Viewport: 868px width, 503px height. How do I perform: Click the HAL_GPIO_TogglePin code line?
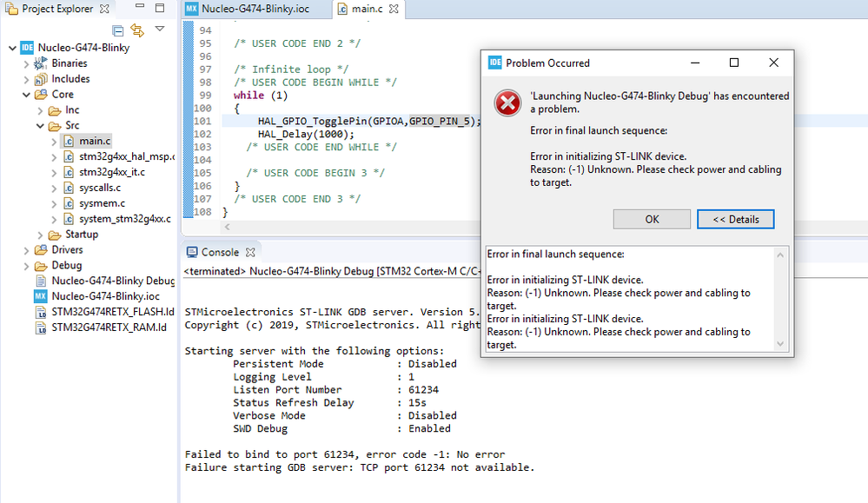coord(369,121)
